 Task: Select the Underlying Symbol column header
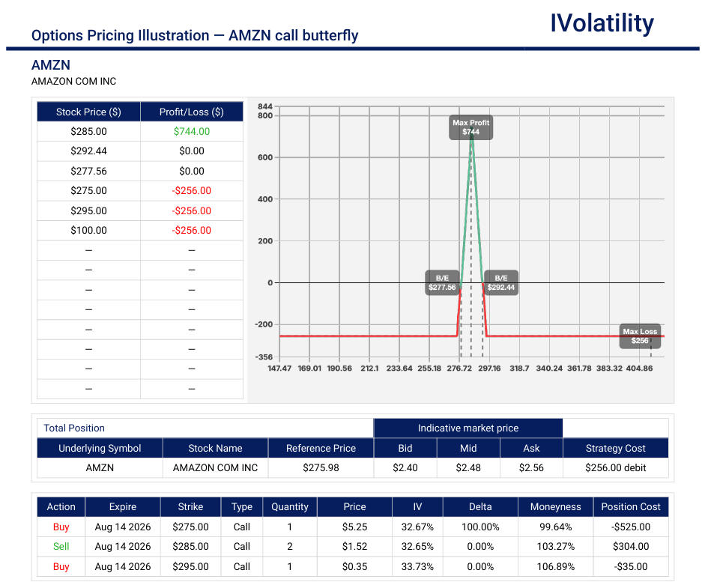pyautogui.click(x=100, y=448)
